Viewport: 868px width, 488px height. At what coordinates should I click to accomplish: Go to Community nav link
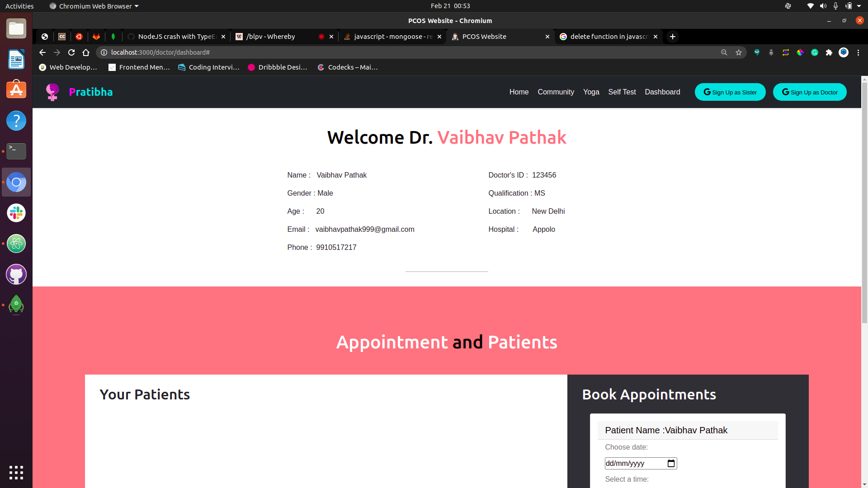tap(556, 92)
